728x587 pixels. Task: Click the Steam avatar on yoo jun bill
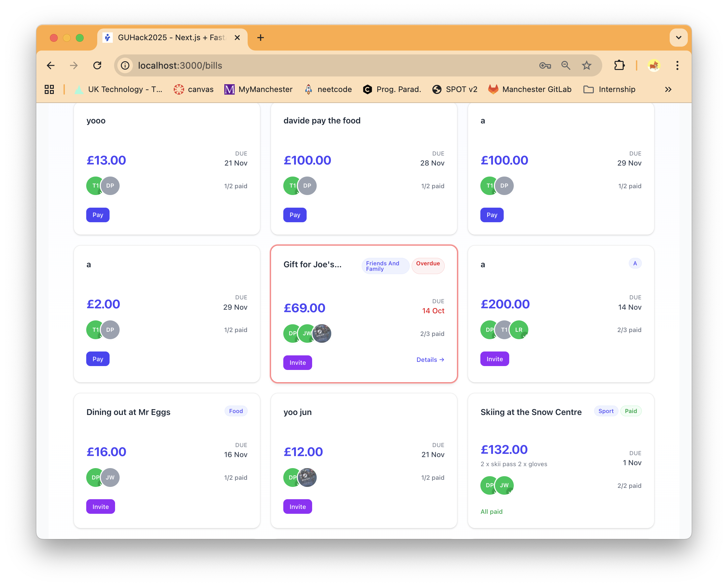coord(307,478)
